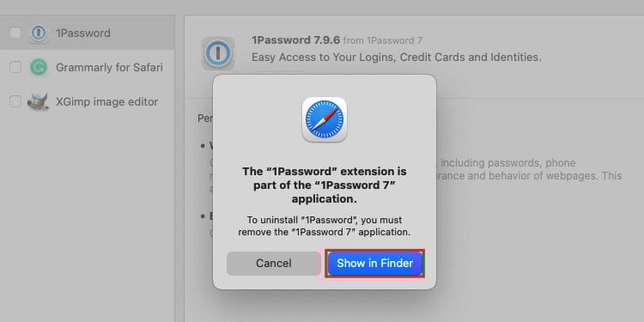
Task: Click the "from 1Password 7" developer text
Action: click(x=382, y=40)
